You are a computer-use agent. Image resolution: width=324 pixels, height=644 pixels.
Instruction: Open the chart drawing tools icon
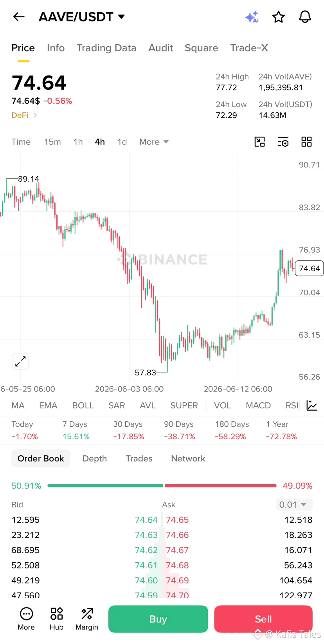coord(260,142)
